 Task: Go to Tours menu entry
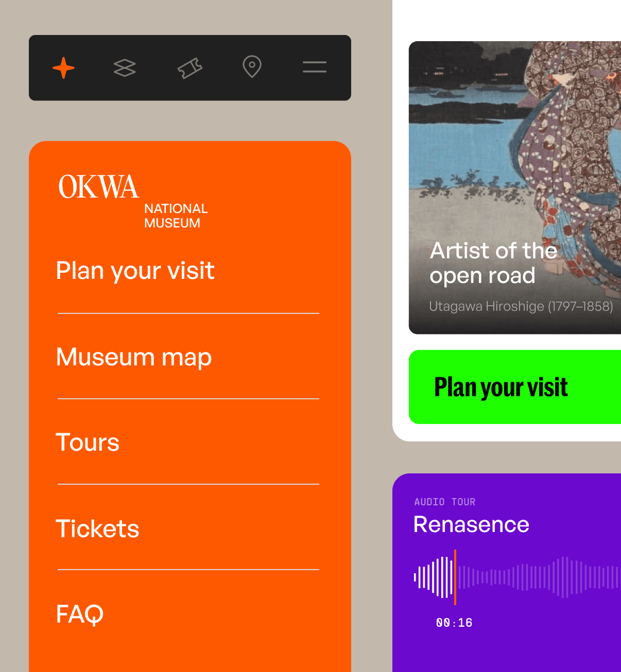88,443
